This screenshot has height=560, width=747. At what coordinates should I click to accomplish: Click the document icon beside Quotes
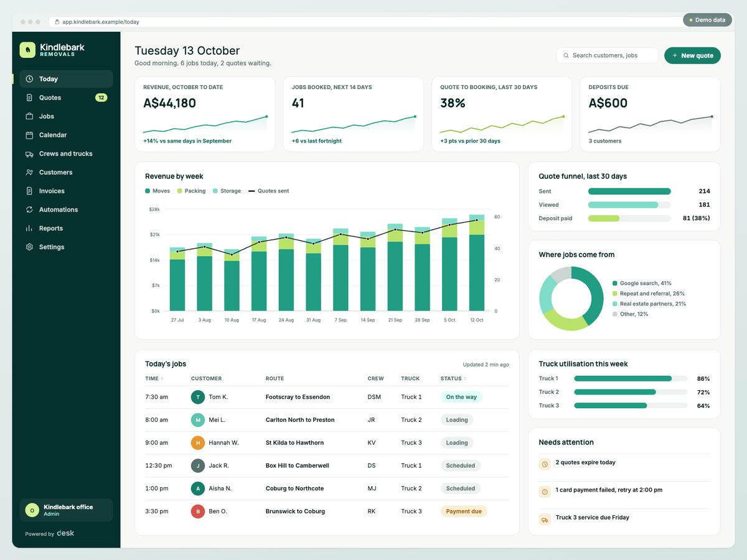click(29, 98)
